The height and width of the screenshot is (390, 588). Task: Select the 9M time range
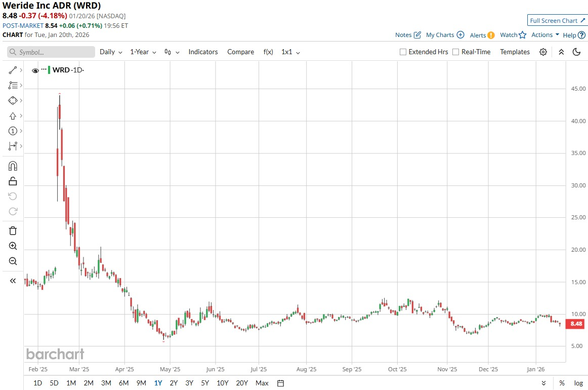[141, 383]
